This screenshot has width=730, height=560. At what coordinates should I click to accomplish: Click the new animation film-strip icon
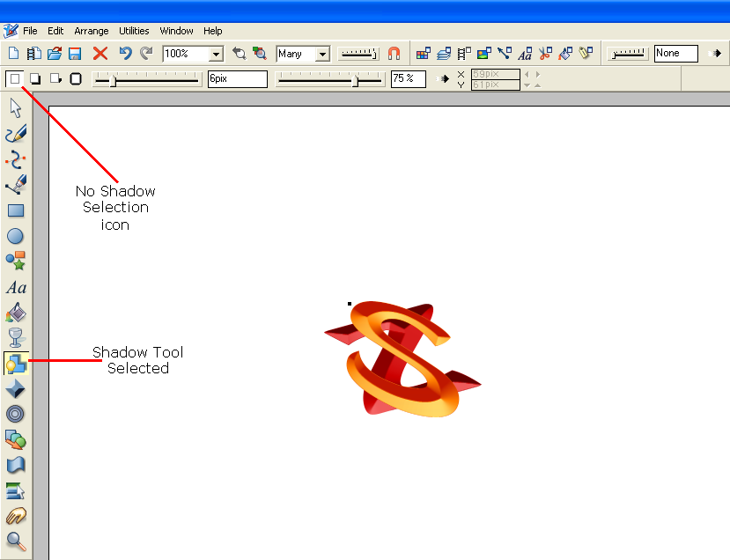coord(34,54)
